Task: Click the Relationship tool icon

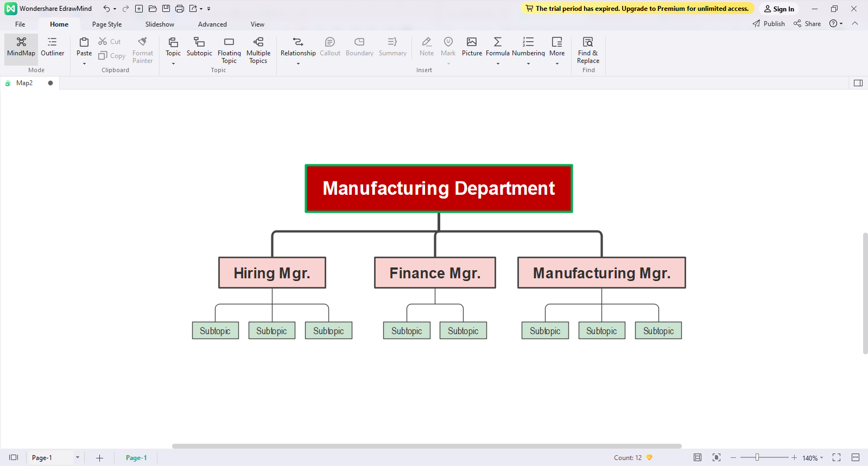Action: [298, 42]
